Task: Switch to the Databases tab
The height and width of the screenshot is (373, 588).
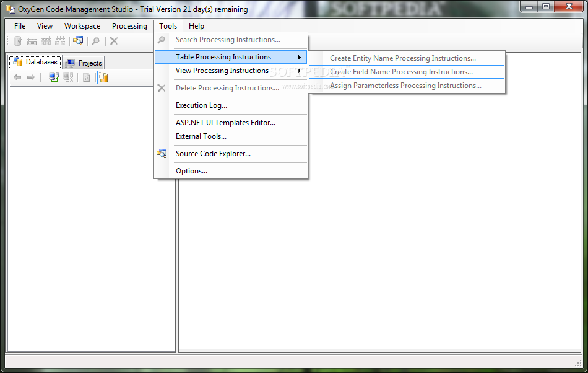Action: [35, 62]
